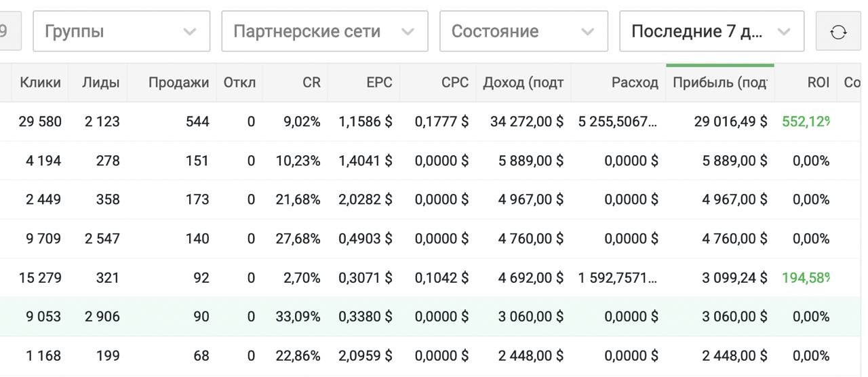Sort by Клики column header
The height and width of the screenshot is (377, 868).
click(41, 83)
